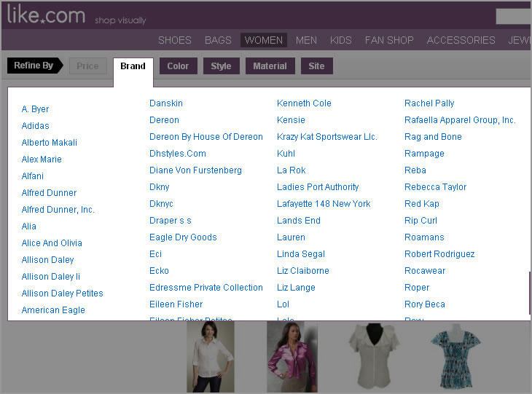This screenshot has width=532, height=394.
Task: Open the white collared blouse thumbnail
Action: (211, 357)
